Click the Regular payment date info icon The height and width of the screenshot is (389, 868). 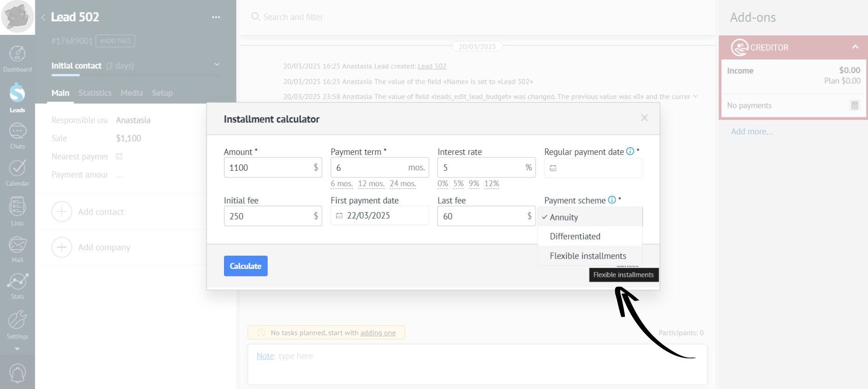coord(630,151)
